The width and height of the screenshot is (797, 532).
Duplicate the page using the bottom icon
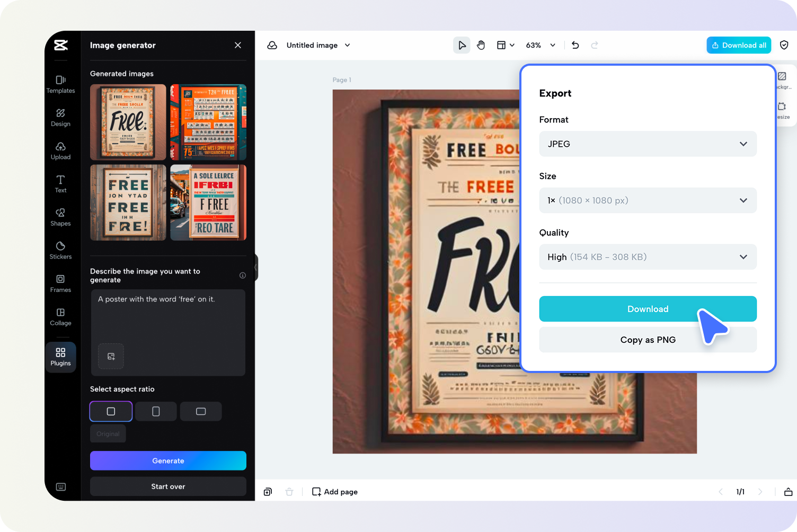pyautogui.click(x=268, y=492)
